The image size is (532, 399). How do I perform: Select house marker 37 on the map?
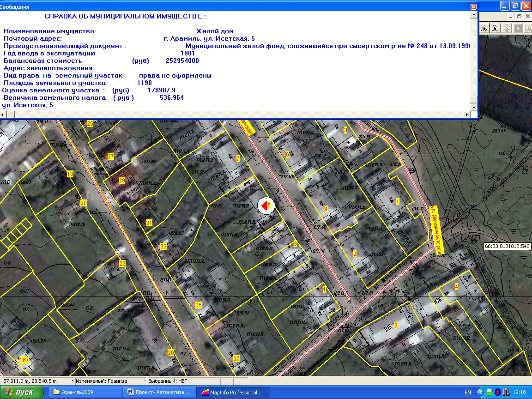(x=235, y=359)
